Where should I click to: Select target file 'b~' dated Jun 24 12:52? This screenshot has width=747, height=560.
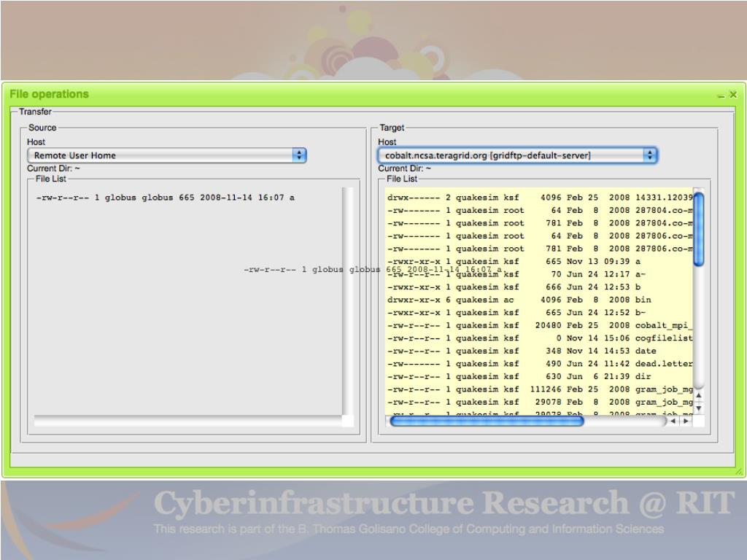click(539, 313)
